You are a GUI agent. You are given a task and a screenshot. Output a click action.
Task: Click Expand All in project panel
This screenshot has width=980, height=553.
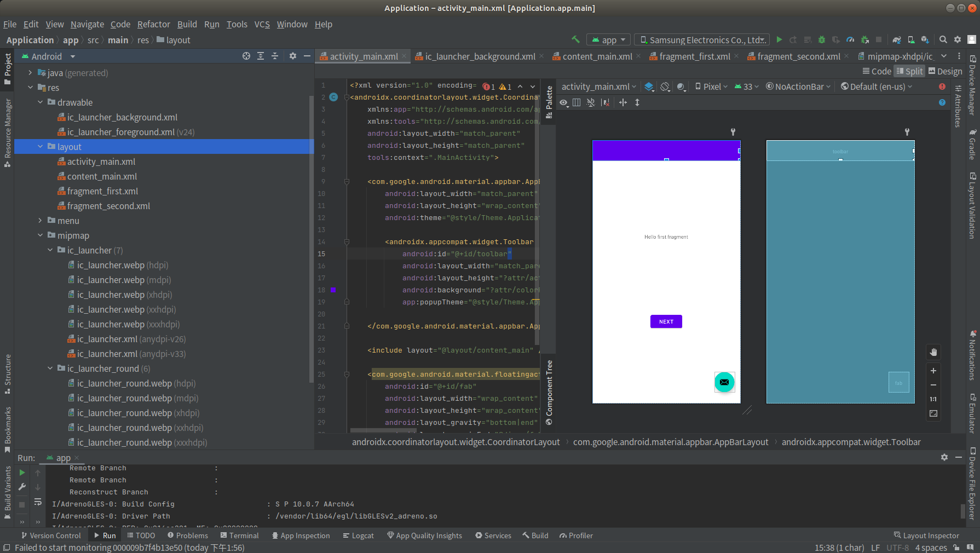pyautogui.click(x=261, y=56)
